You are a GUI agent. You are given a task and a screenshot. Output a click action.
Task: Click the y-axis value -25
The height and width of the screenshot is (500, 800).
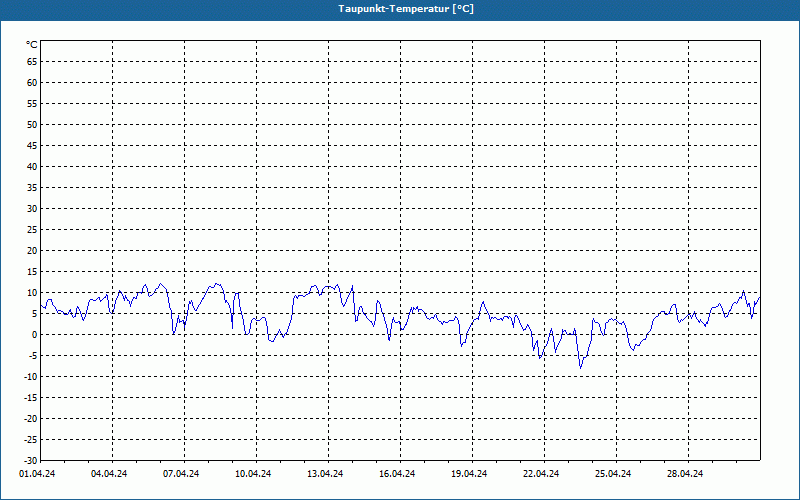31,440
